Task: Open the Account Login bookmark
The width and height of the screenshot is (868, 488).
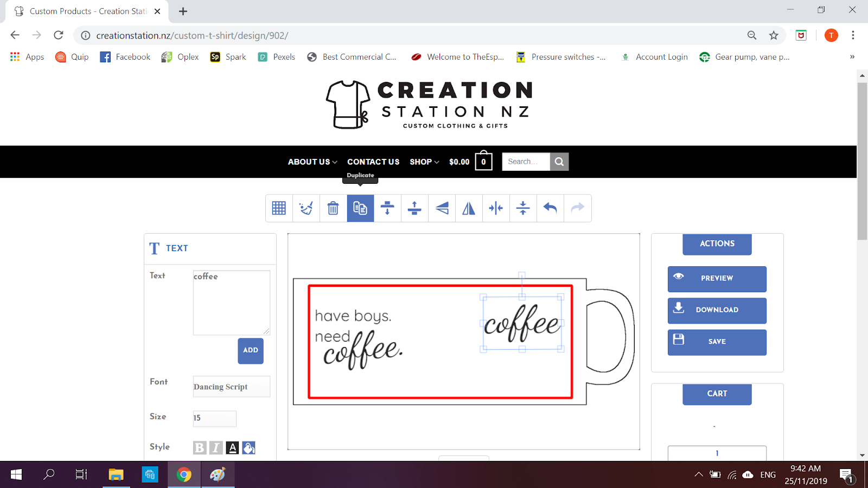Action: 654,57
